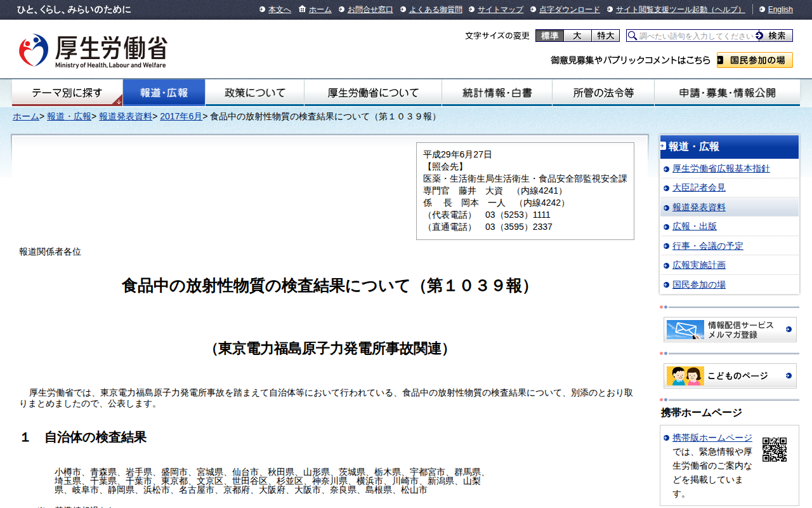Open 大臣記者会見 sidebar link

tap(699, 188)
